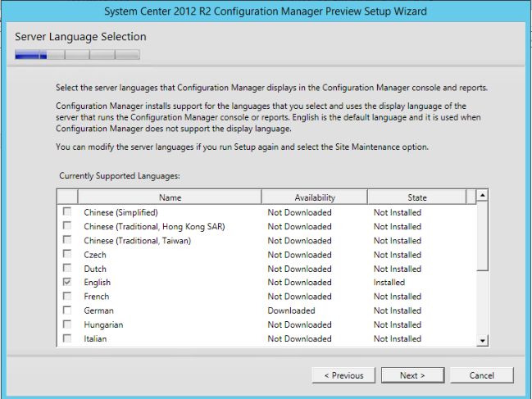
Task: Check the German language checkbox
Action: [66, 311]
